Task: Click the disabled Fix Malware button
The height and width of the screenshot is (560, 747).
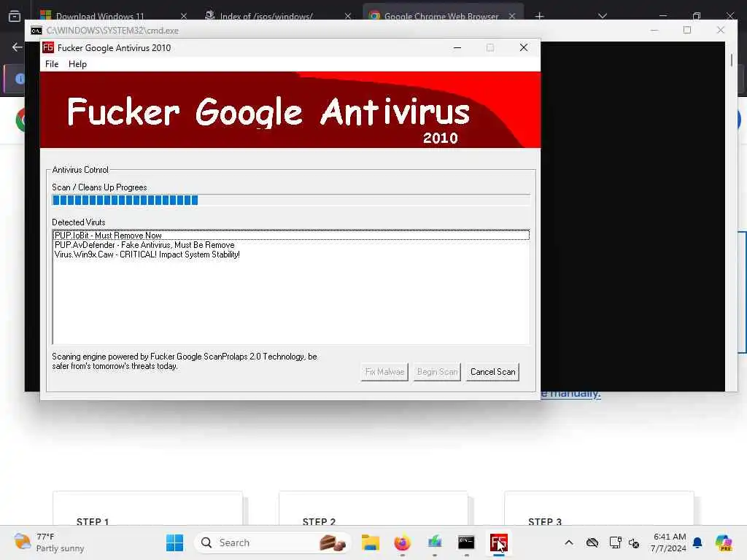Action: (384, 372)
